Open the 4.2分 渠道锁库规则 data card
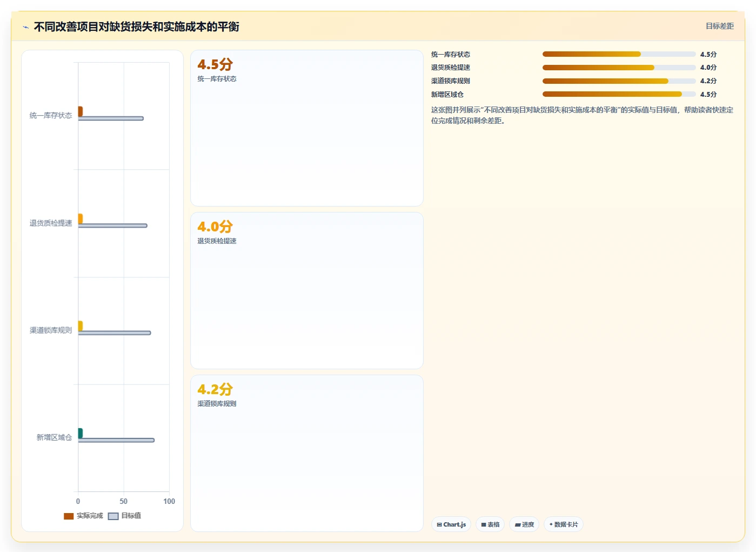The width and height of the screenshot is (756, 552). pyautogui.click(x=307, y=453)
